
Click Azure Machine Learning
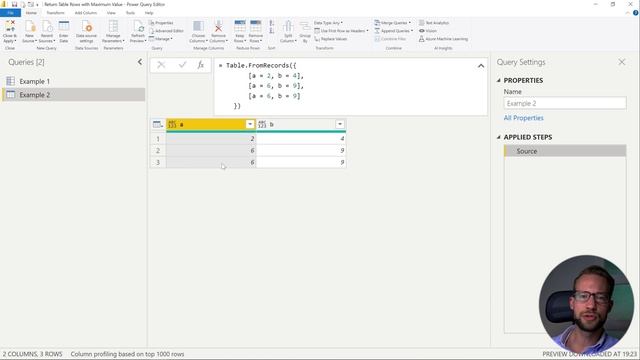pos(443,39)
